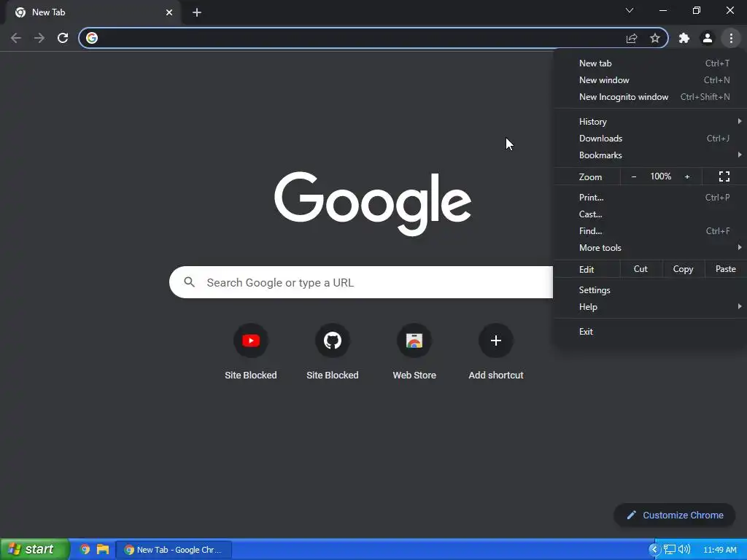Click the 100% zoom value

click(661, 176)
